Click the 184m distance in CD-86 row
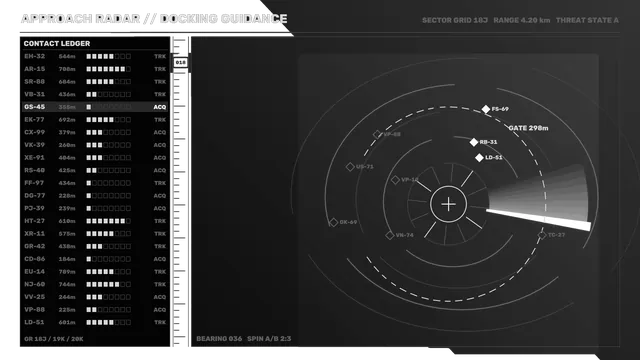640x360 pixels. click(67, 259)
